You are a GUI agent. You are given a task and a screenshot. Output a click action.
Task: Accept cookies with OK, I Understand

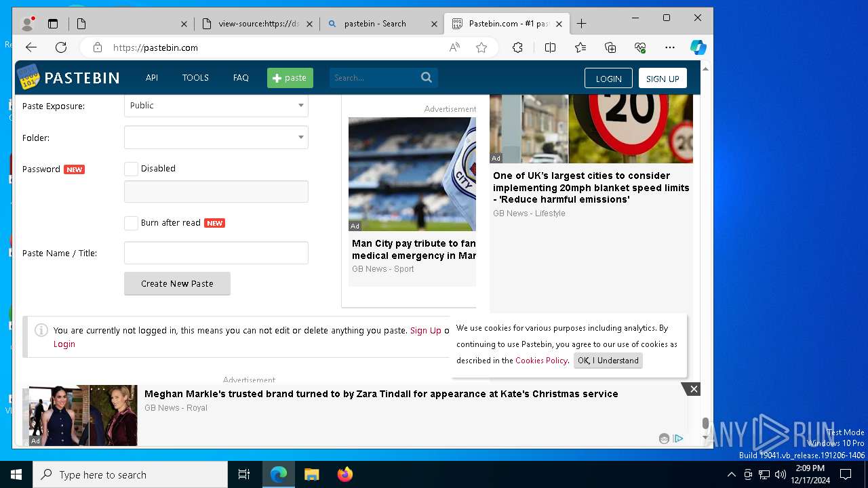coord(608,361)
